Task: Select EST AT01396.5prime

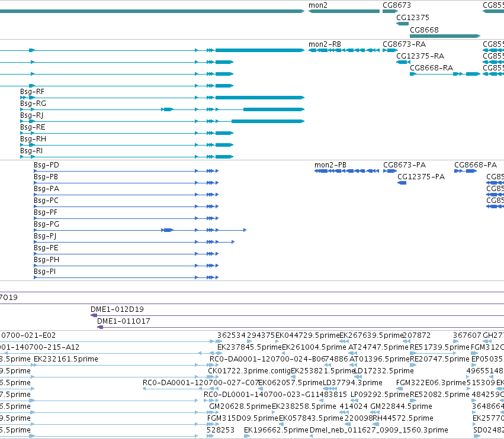Action: tap(379, 359)
